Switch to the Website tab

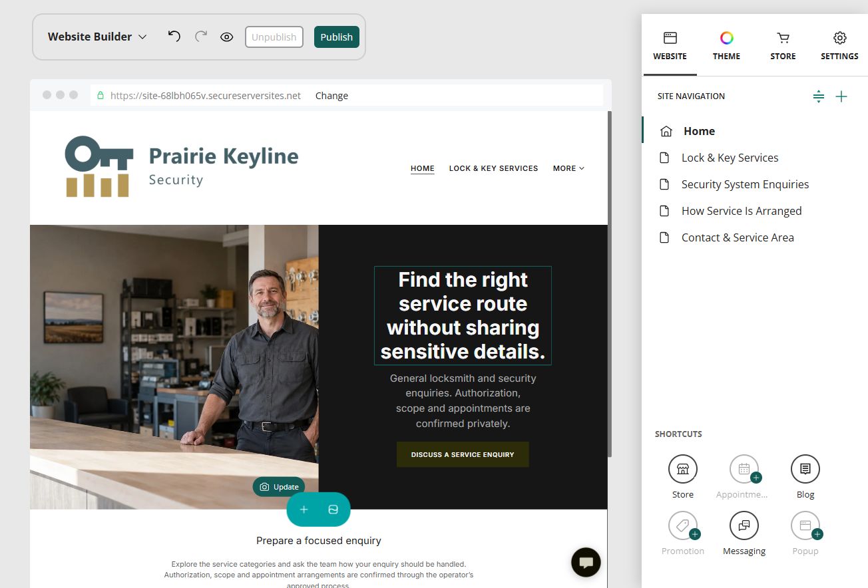pyautogui.click(x=670, y=46)
